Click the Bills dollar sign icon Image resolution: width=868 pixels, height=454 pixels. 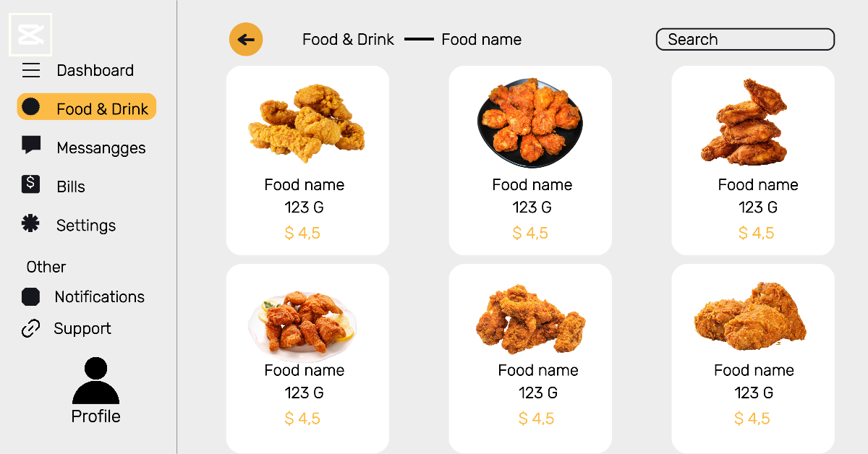30,184
